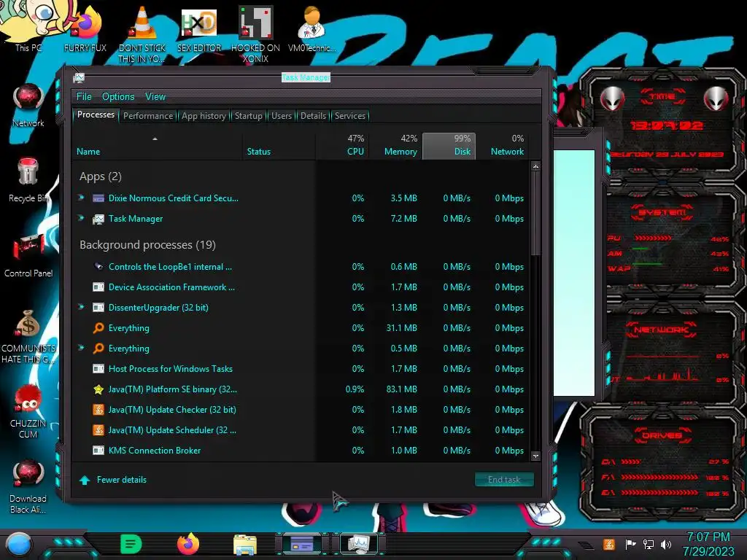Switch to the Users tab

[282, 116]
